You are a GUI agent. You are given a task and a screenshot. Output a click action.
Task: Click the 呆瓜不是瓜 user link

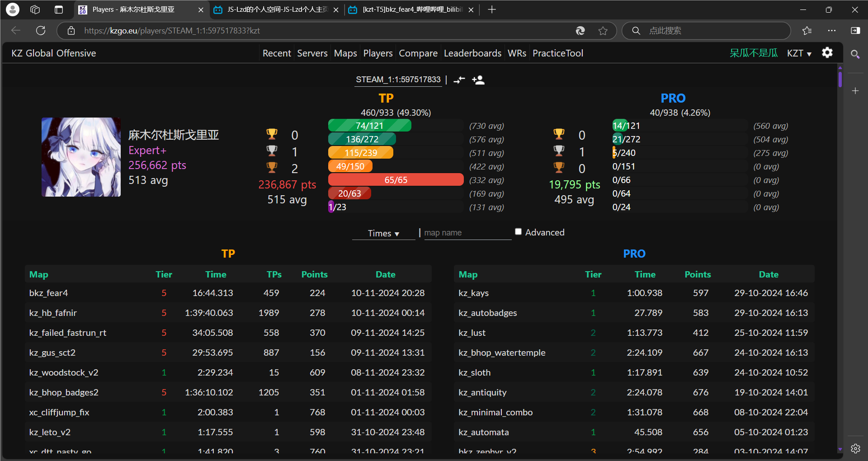pos(754,53)
